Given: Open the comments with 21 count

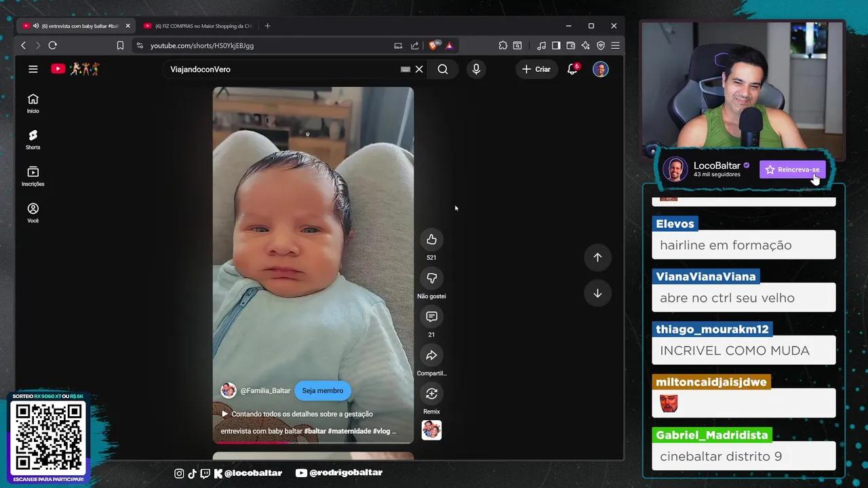Looking at the screenshot, I should (x=431, y=317).
